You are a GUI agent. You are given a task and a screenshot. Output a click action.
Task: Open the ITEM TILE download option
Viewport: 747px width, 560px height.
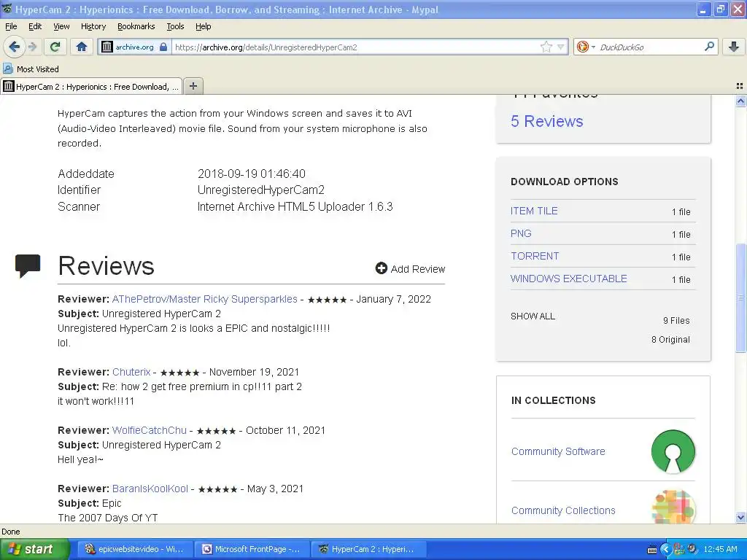[533, 211]
